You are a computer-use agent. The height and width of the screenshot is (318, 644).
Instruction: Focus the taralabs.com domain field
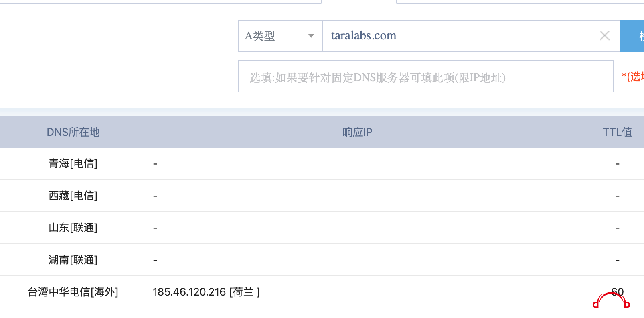click(x=461, y=36)
